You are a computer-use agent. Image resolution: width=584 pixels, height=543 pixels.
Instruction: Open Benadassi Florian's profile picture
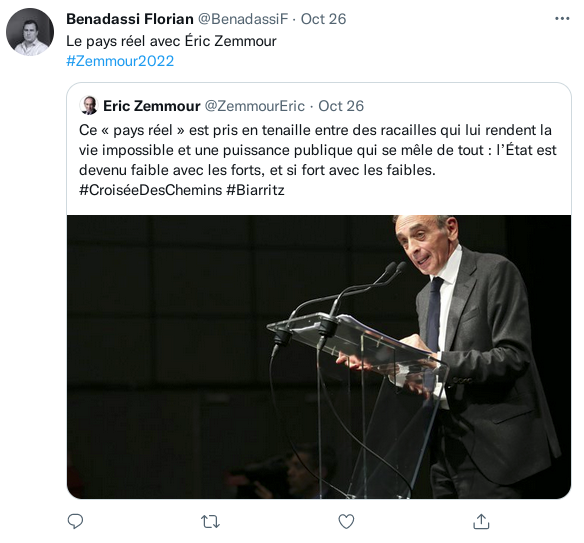[x=30, y=32]
